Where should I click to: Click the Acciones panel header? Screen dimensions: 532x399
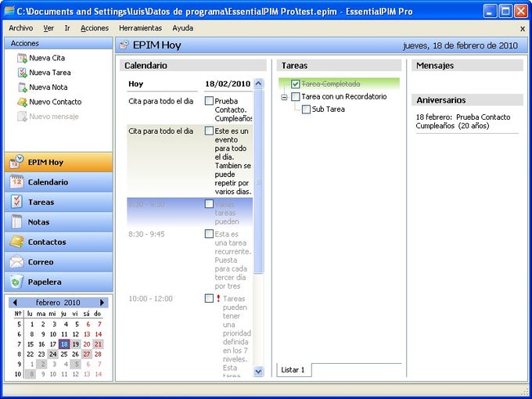point(59,44)
